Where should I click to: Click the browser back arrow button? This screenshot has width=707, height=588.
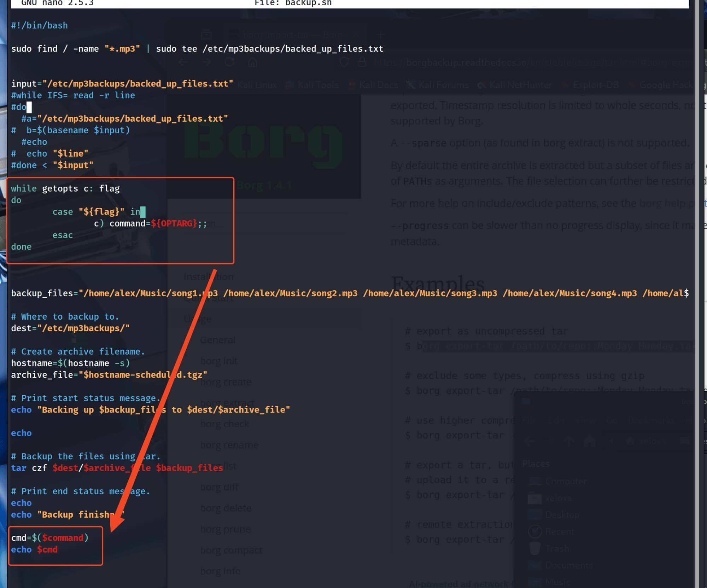tap(183, 63)
